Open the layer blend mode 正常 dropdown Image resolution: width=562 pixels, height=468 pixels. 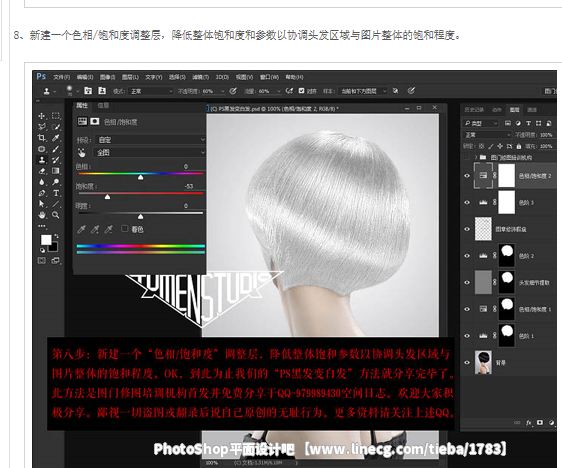tap(487, 135)
